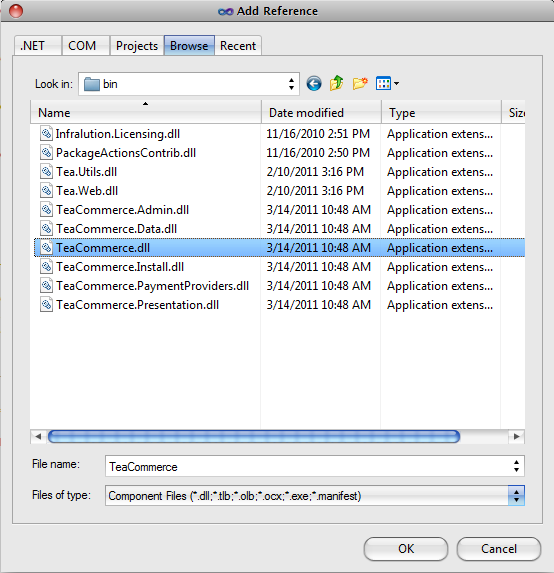Click Type cell of Infralution.Licensing.dll row
This screenshot has height=573, width=554.
tap(440, 134)
